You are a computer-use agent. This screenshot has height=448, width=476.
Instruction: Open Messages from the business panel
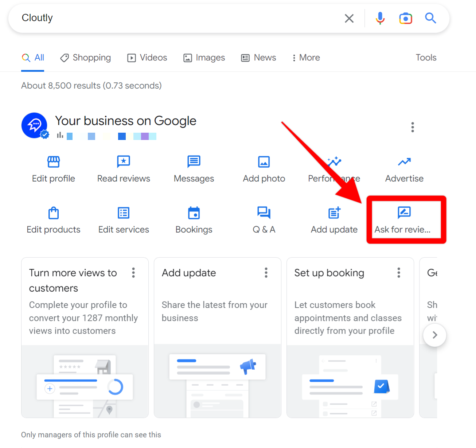coord(194,162)
